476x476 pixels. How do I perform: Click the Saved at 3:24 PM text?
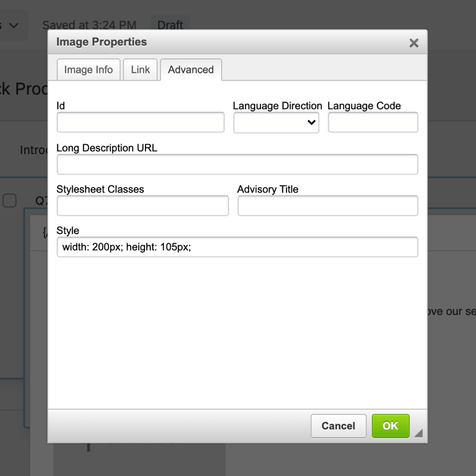click(89, 25)
